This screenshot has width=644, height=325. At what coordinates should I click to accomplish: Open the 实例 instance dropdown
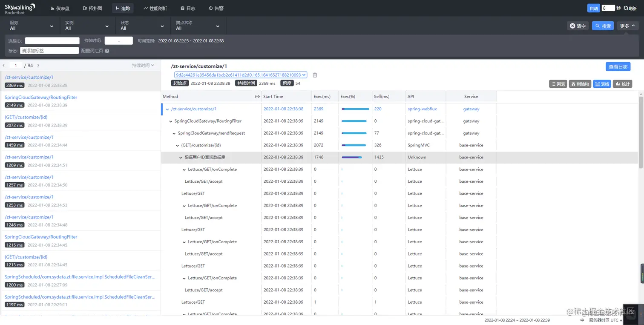87,26
